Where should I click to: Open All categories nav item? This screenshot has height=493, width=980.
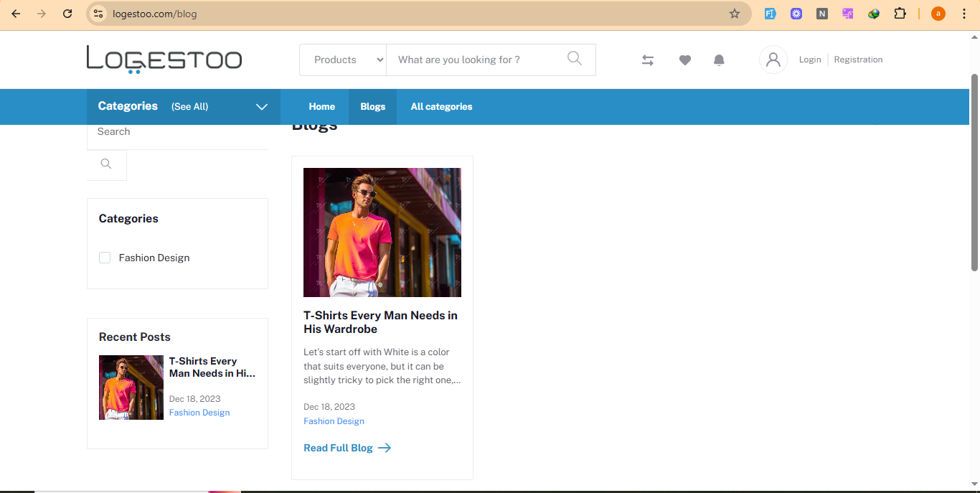441,107
